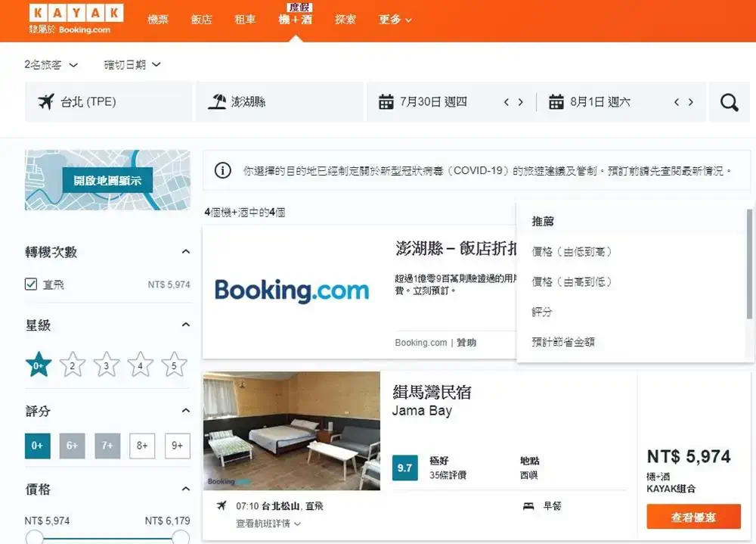Screen dimensions: 756x544
Task: Click the 查看優惠 view deal button
Action: (x=693, y=518)
